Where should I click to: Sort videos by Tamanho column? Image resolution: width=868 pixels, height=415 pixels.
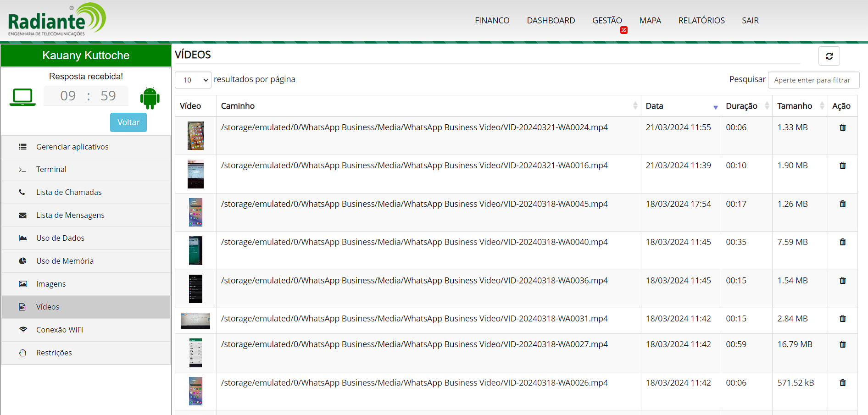tap(799, 106)
